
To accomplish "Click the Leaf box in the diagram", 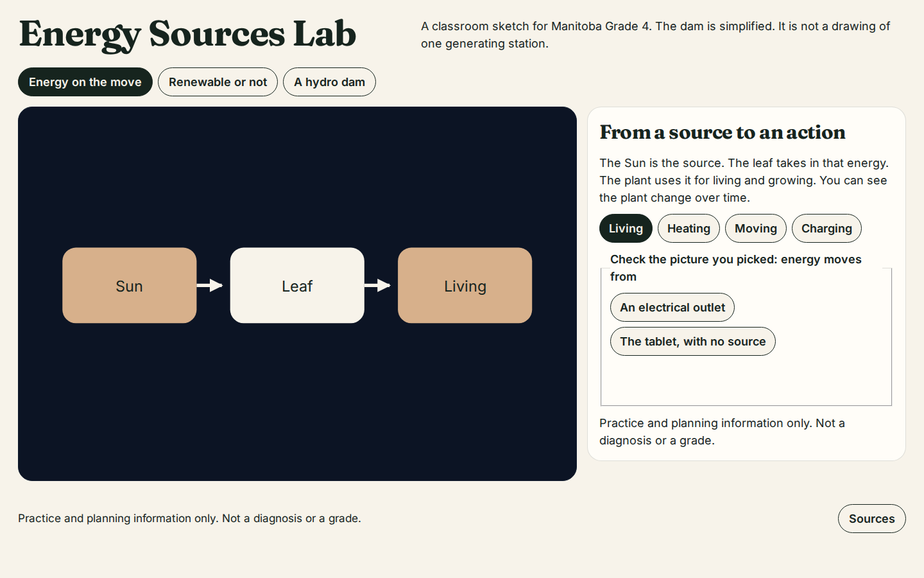I will pos(297,285).
